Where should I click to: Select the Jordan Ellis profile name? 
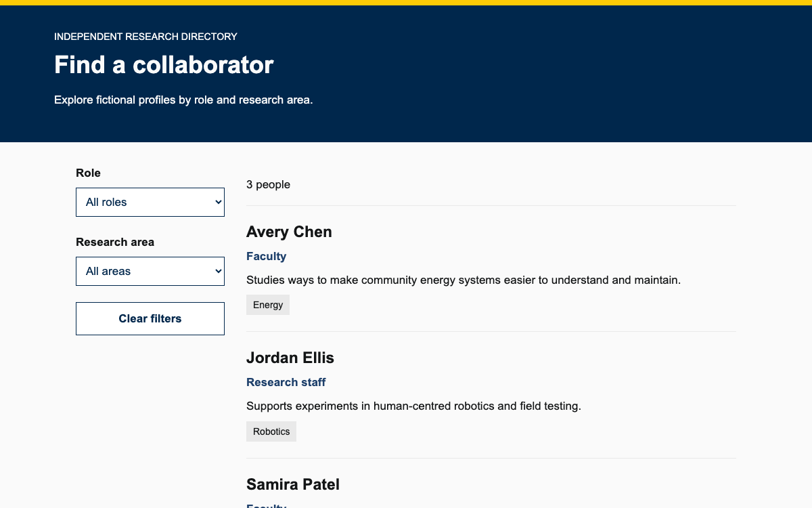pyautogui.click(x=290, y=358)
